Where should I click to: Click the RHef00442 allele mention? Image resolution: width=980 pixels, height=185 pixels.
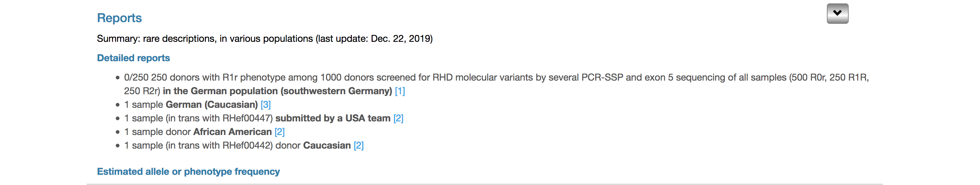[246, 146]
